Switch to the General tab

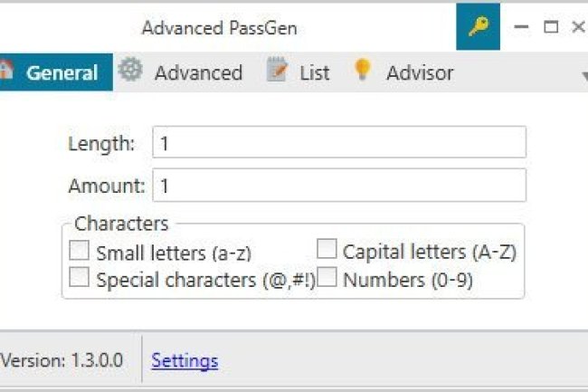(x=62, y=73)
